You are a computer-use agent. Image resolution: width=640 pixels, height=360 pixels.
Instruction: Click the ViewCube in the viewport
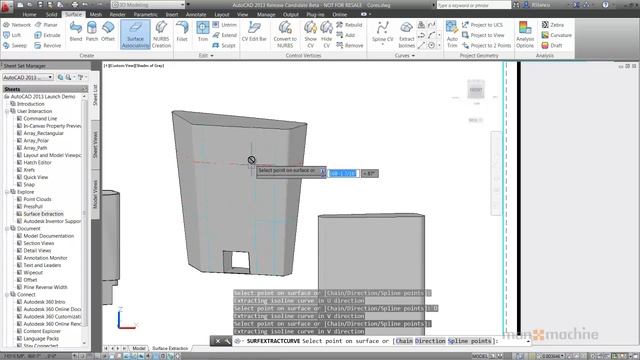tap(476, 89)
